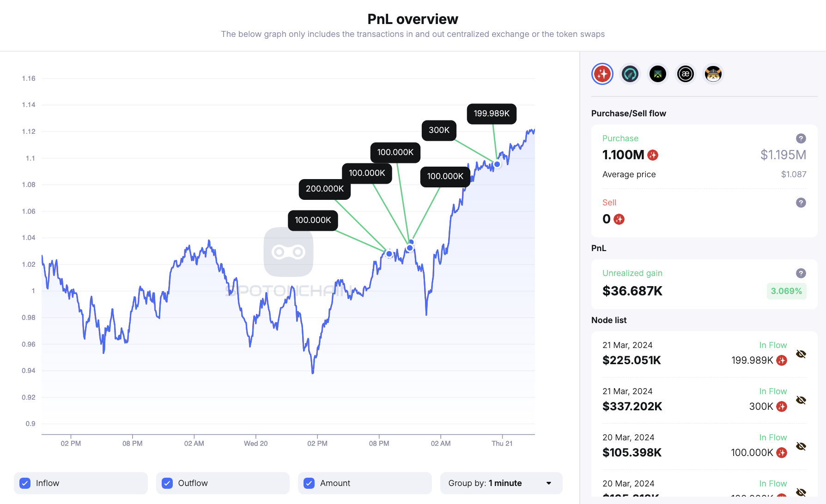826x504 pixels.
Task: Select the teal swirl token icon
Action: click(630, 74)
